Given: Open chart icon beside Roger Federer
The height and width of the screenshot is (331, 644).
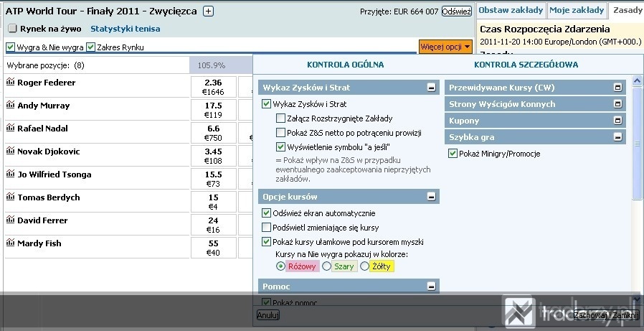Looking at the screenshot, I should [10, 81].
